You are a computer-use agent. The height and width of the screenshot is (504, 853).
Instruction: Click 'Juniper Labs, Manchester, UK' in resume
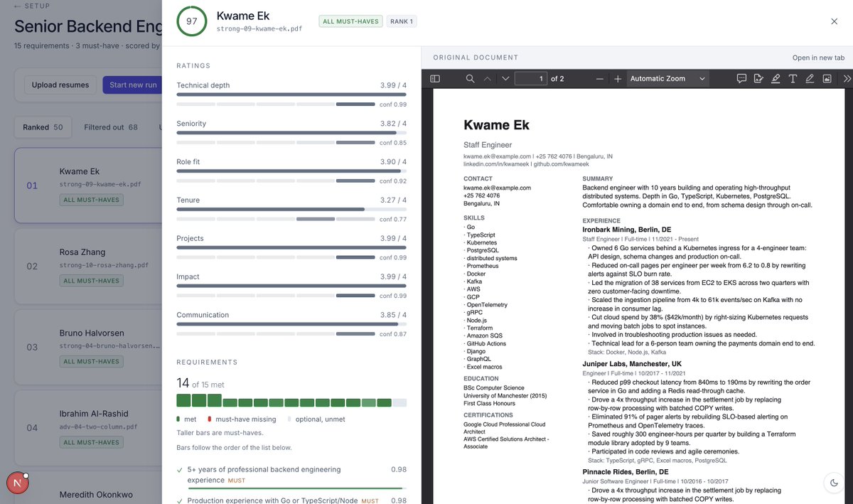coord(632,363)
